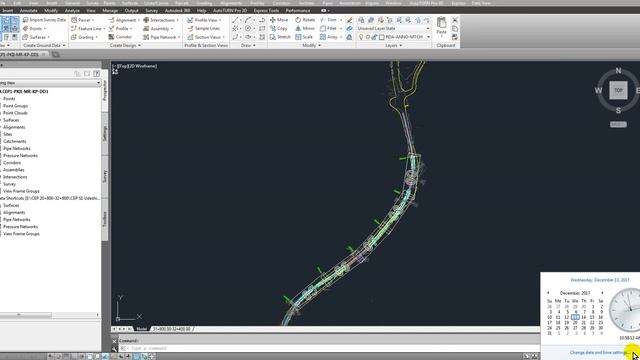
Task: Click the Alignment creation tool
Action: click(123, 20)
